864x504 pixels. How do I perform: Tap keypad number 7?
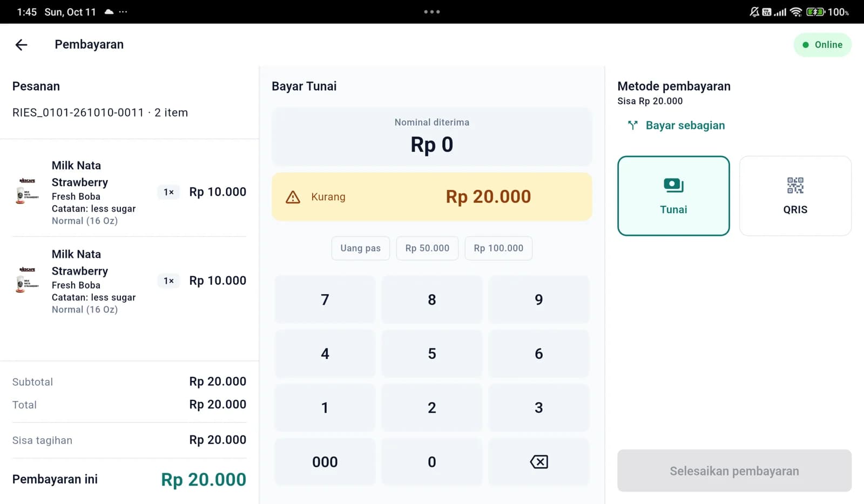pos(325,299)
